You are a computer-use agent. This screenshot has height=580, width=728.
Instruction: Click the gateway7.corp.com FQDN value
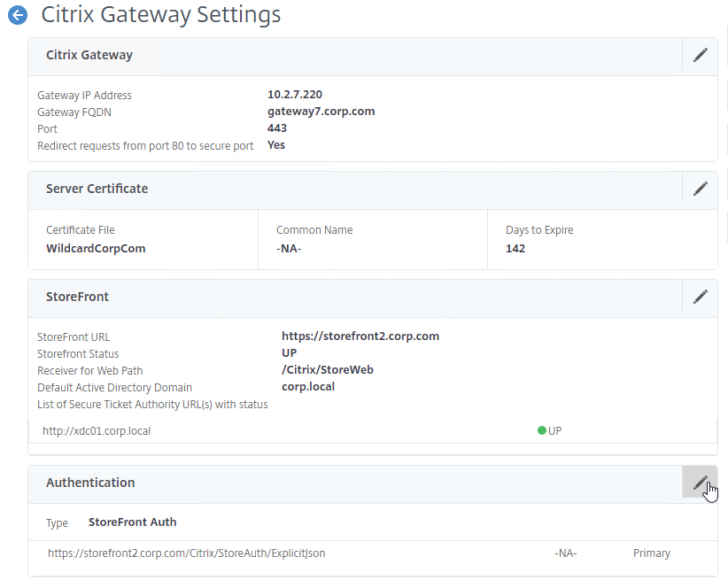tap(321, 112)
